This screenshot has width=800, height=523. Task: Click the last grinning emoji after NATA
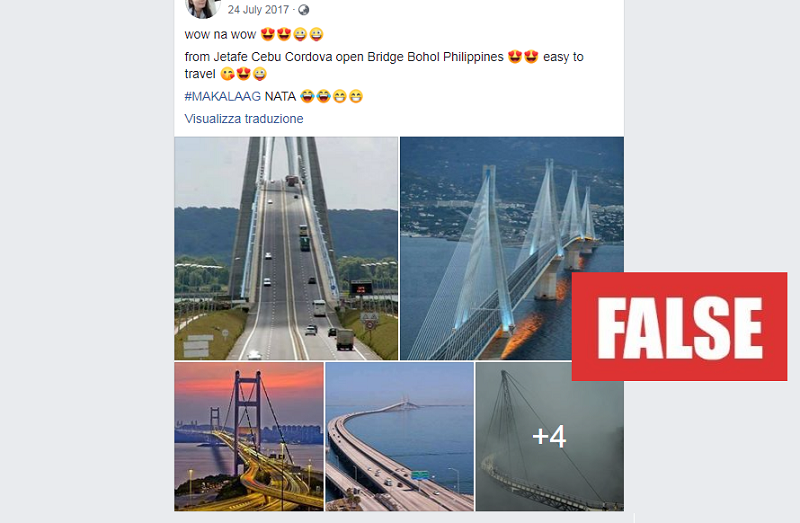(x=356, y=96)
